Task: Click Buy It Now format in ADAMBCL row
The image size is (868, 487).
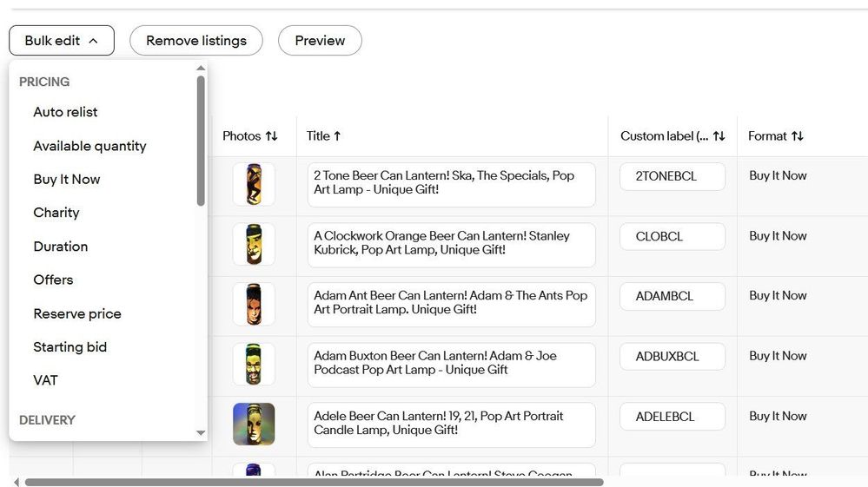Action: tap(778, 296)
